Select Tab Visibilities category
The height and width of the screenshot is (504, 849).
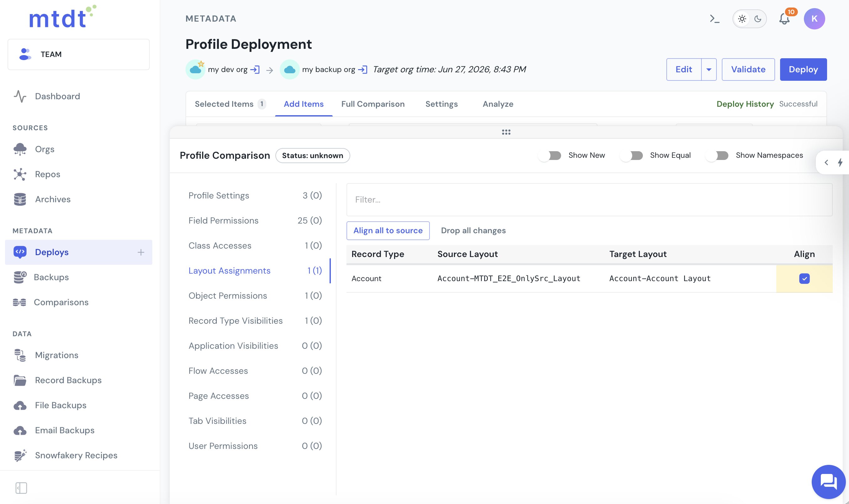pos(255,421)
